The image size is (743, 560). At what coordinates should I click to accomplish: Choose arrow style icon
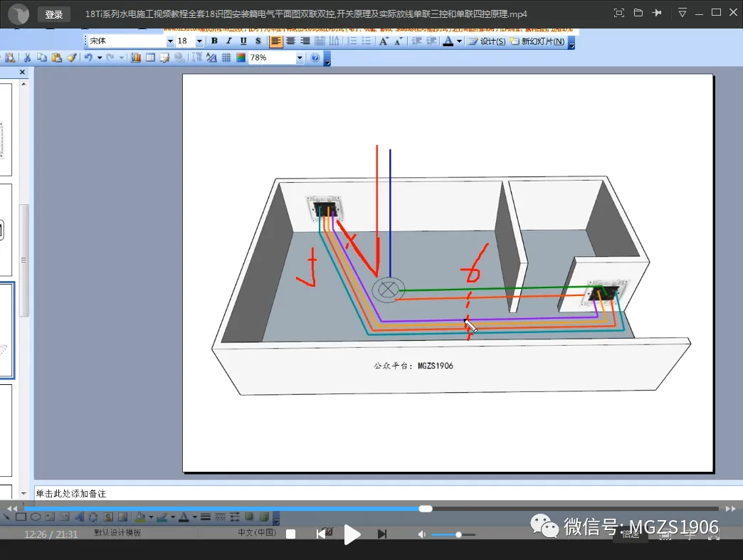(x=235, y=517)
